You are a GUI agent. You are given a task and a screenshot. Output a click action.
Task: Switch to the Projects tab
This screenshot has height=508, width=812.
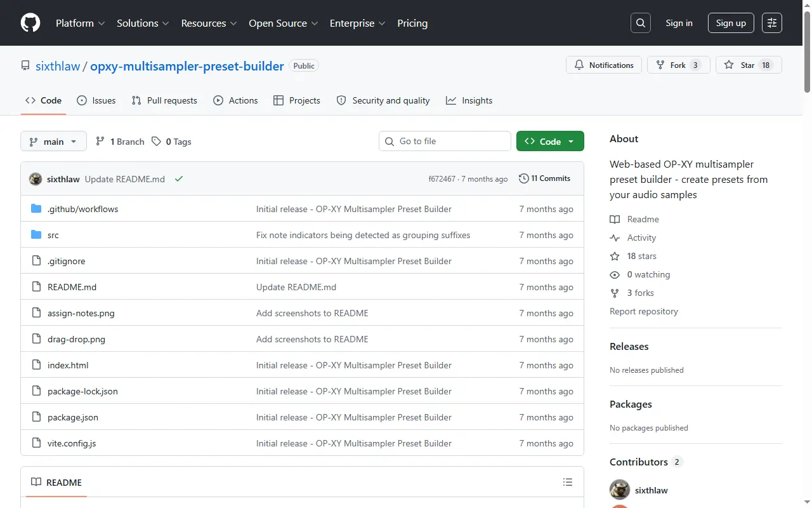click(297, 100)
